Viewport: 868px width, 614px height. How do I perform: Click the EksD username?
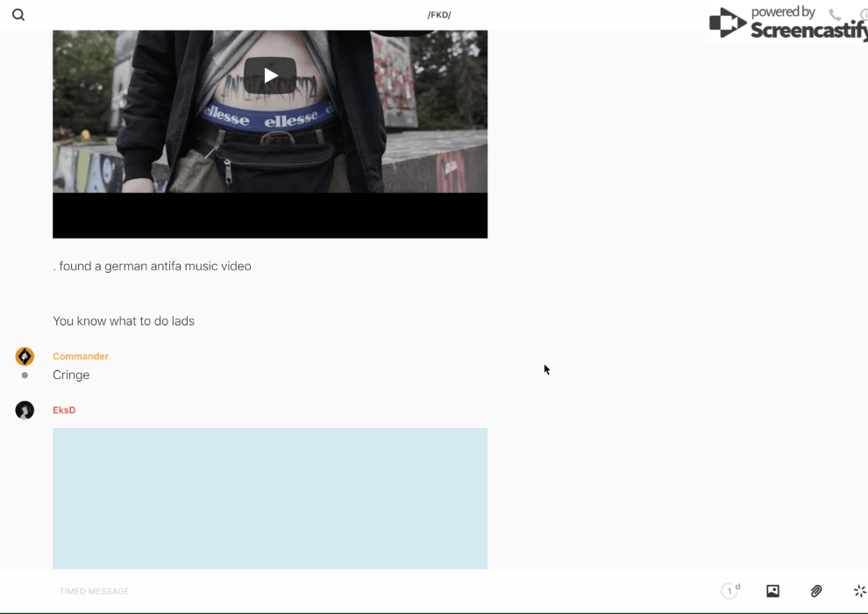pos(64,411)
